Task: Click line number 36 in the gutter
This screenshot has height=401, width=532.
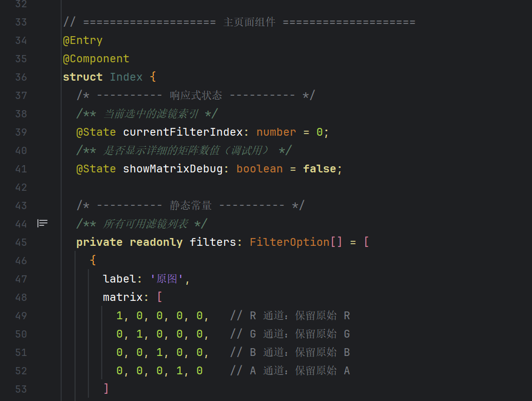Action: point(21,77)
